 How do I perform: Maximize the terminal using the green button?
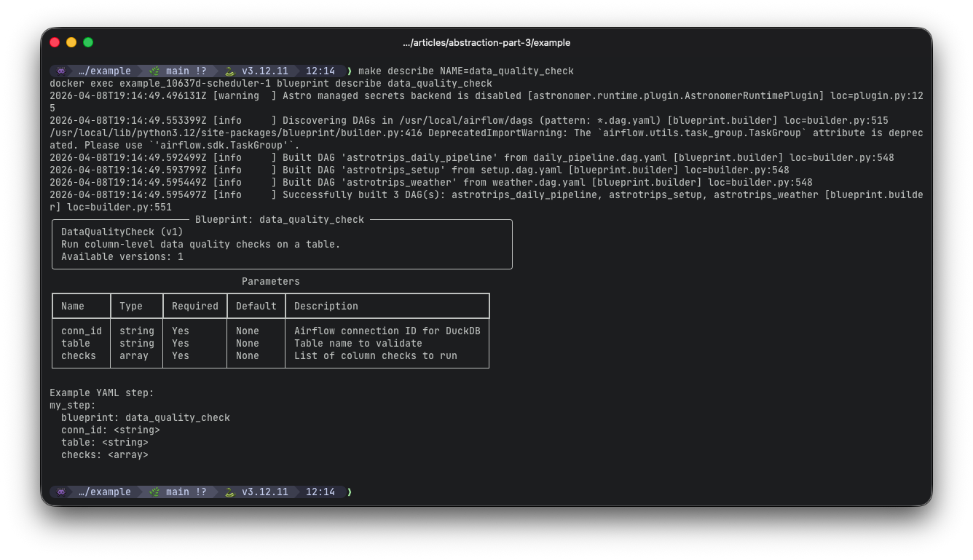[88, 42]
